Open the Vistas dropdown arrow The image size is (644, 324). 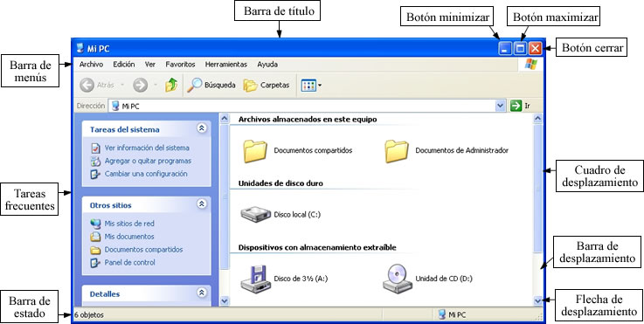click(x=320, y=86)
